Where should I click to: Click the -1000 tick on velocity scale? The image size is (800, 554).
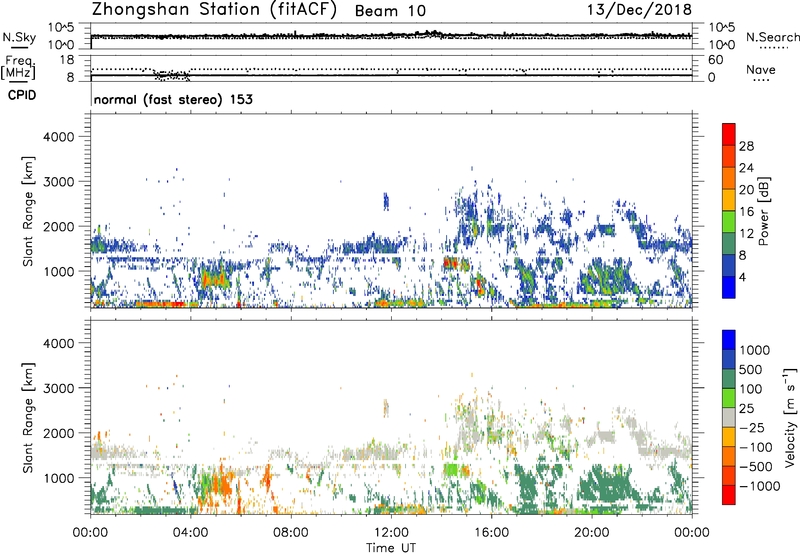760,486
